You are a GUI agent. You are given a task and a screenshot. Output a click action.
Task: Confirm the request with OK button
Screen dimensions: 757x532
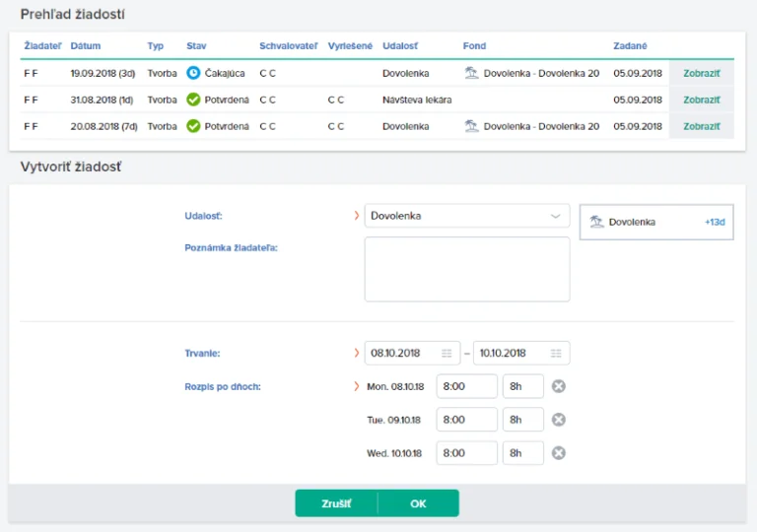pyautogui.click(x=418, y=503)
